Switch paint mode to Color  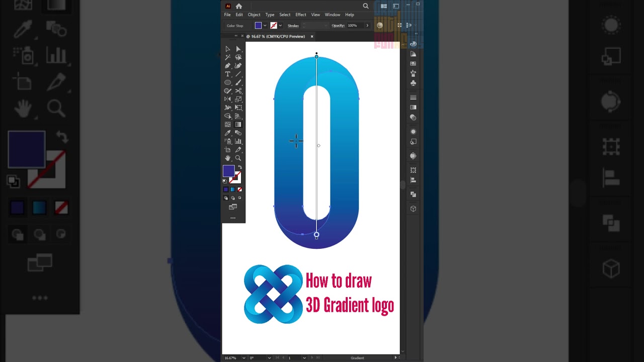[x=225, y=190]
